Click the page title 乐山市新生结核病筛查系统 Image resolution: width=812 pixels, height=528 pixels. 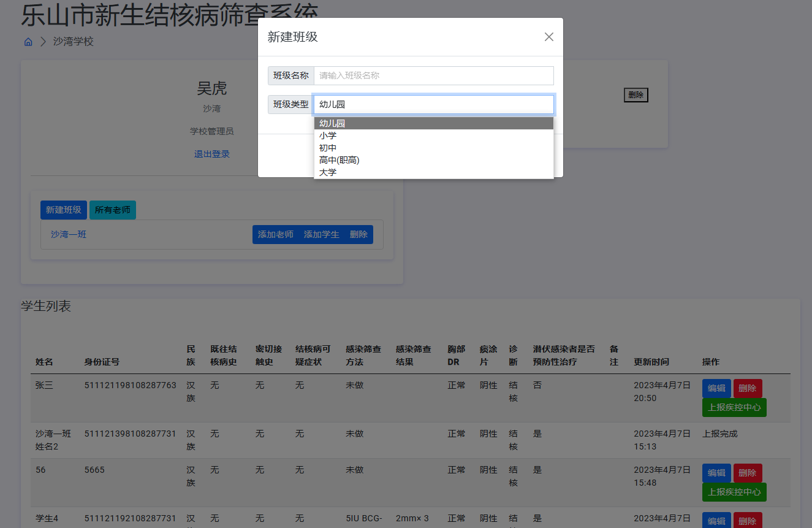click(170, 15)
